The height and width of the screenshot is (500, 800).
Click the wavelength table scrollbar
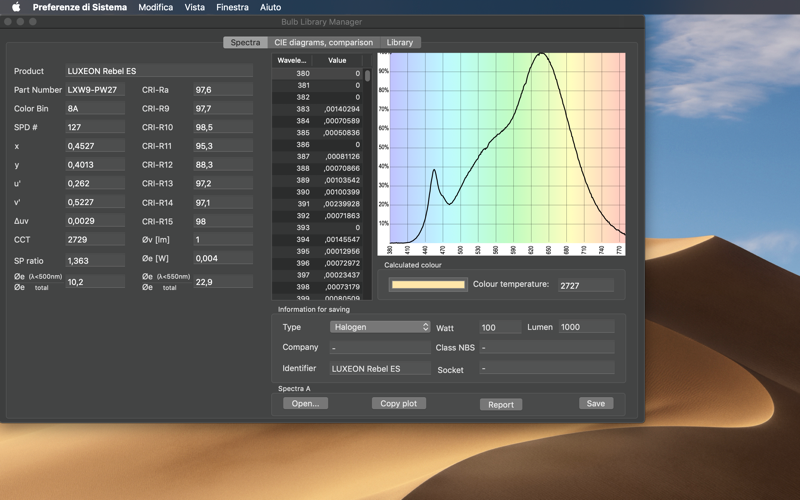click(x=367, y=183)
